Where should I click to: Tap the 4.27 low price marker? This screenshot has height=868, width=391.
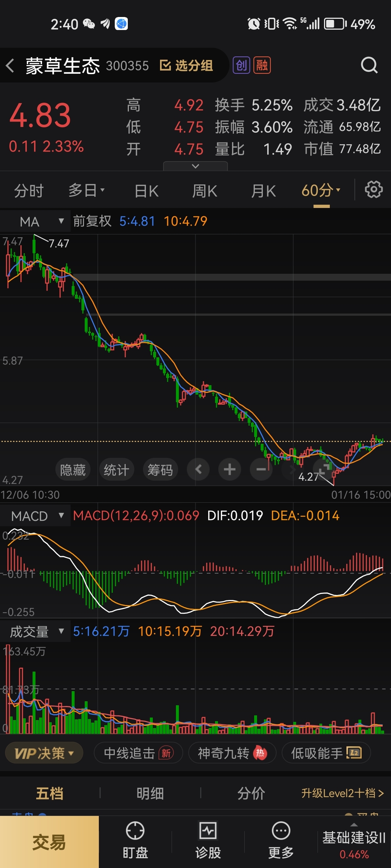click(308, 477)
